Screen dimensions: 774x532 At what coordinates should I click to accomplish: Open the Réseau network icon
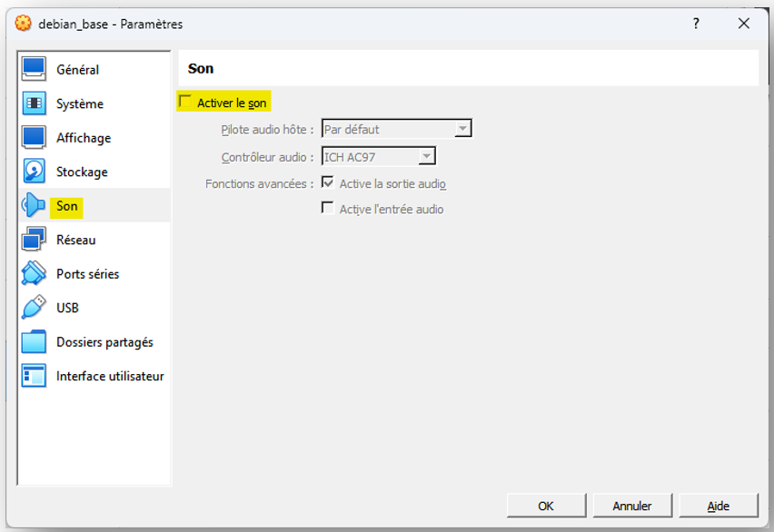pos(34,240)
